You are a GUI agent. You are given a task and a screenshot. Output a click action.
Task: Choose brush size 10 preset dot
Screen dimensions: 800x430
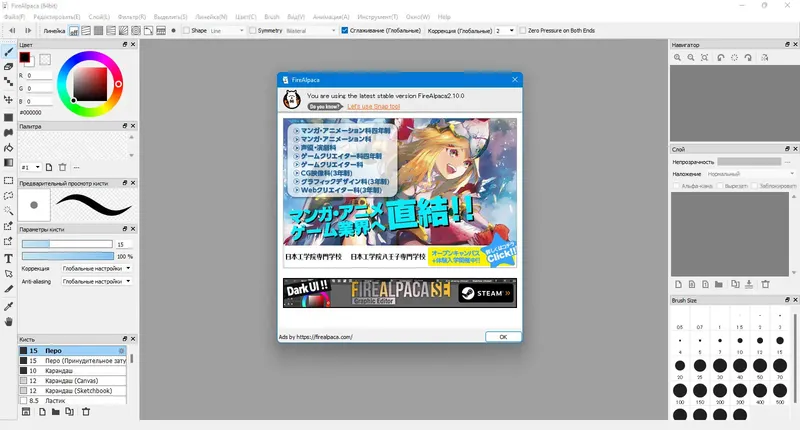[740, 340]
